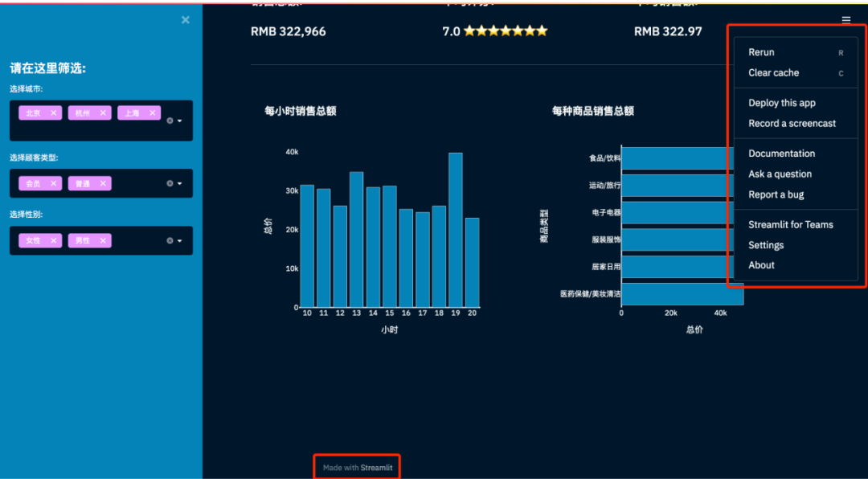Click the RMB 322,966 total sales value
The height and width of the screenshot is (479, 868).
[289, 31]
